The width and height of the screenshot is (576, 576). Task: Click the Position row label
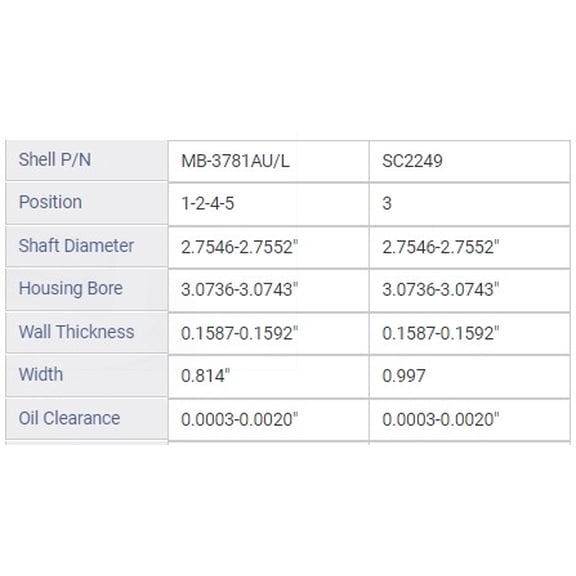point(87,203)
